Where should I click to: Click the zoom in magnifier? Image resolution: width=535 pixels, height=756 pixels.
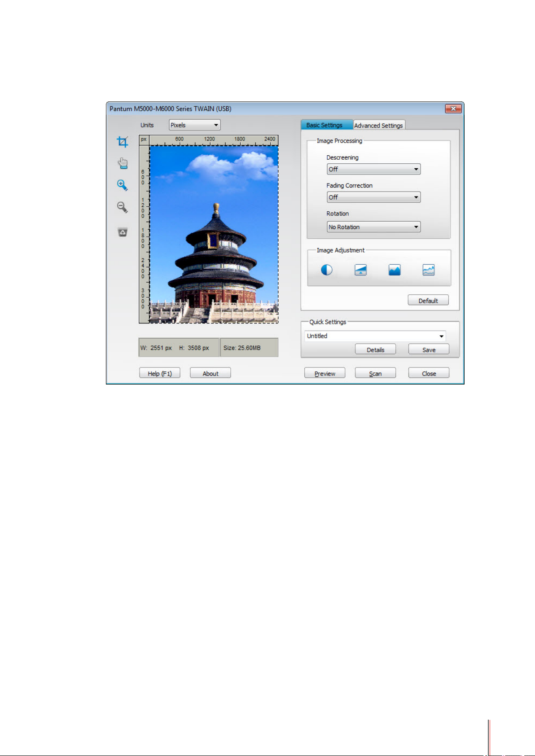coord(122,185)
